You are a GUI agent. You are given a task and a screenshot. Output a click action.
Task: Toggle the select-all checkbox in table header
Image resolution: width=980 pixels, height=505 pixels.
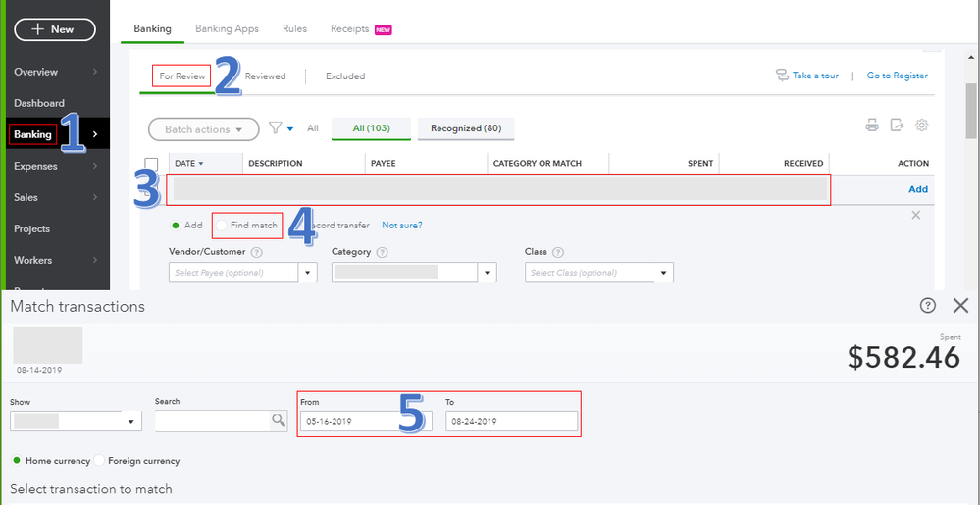click(151, 164)
